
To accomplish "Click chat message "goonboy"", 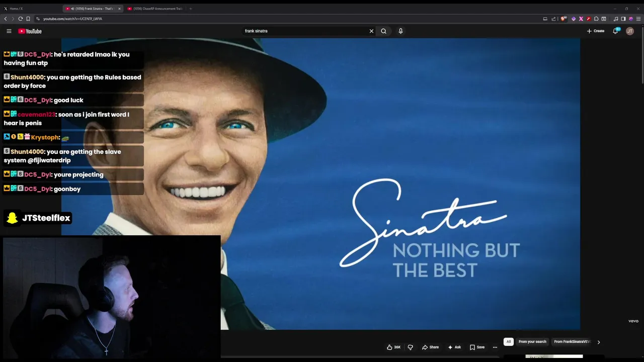I will pos(67,189).
